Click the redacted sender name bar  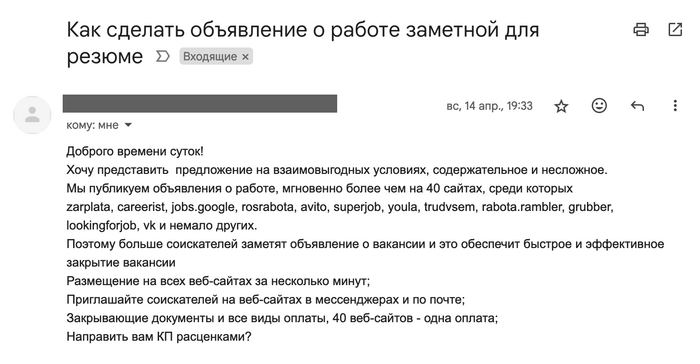200,104
